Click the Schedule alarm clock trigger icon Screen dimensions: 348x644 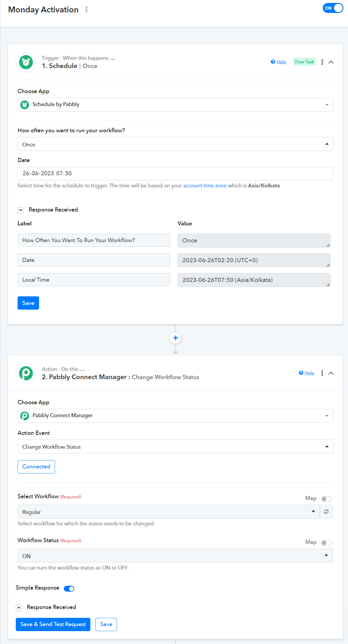click(26, 62)
